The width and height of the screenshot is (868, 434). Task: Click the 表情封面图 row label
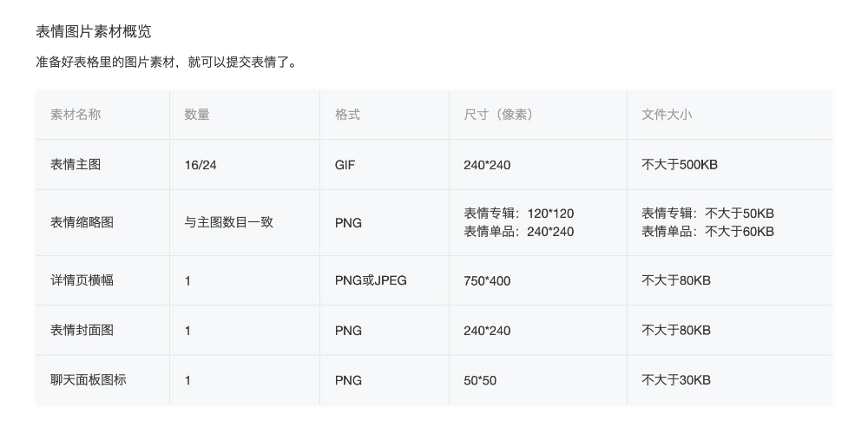(82, 330)
